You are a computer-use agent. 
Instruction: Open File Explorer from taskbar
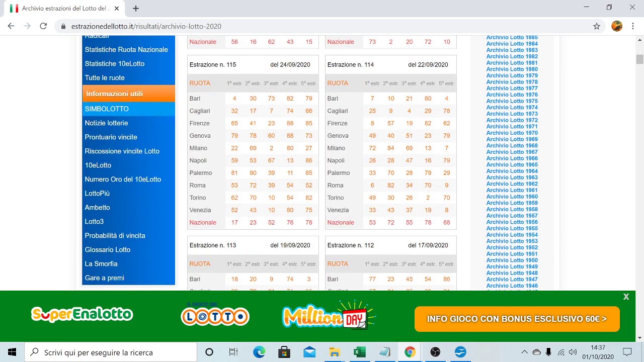[x=335, y=352]
